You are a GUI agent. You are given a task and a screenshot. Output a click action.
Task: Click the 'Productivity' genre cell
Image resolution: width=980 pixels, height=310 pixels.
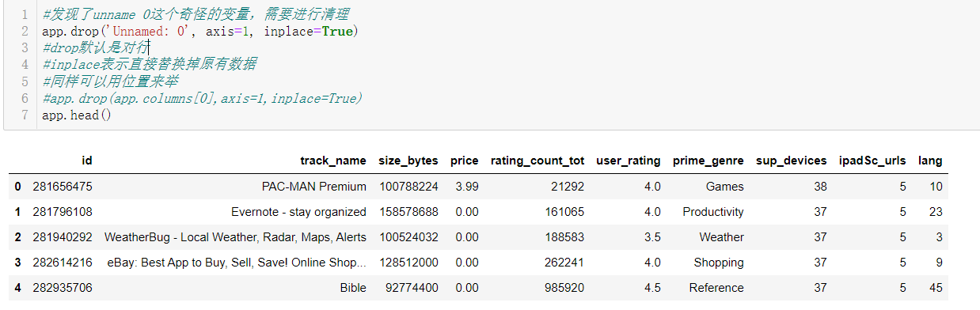713,212
